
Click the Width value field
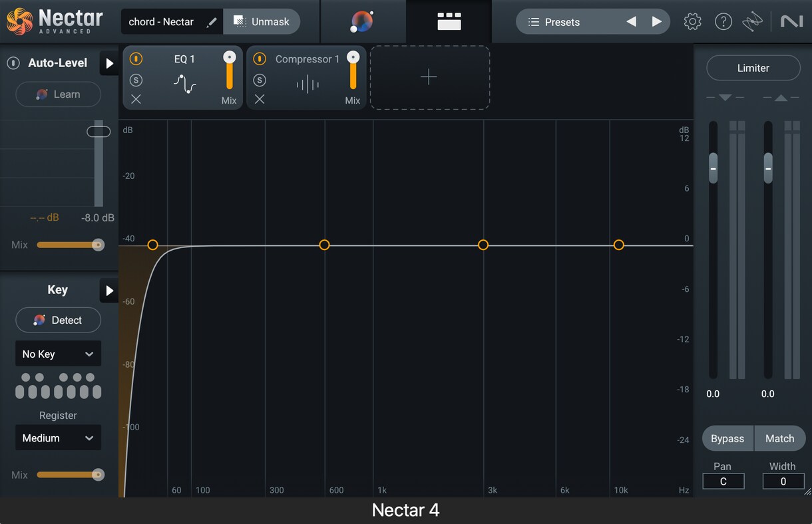783,481
